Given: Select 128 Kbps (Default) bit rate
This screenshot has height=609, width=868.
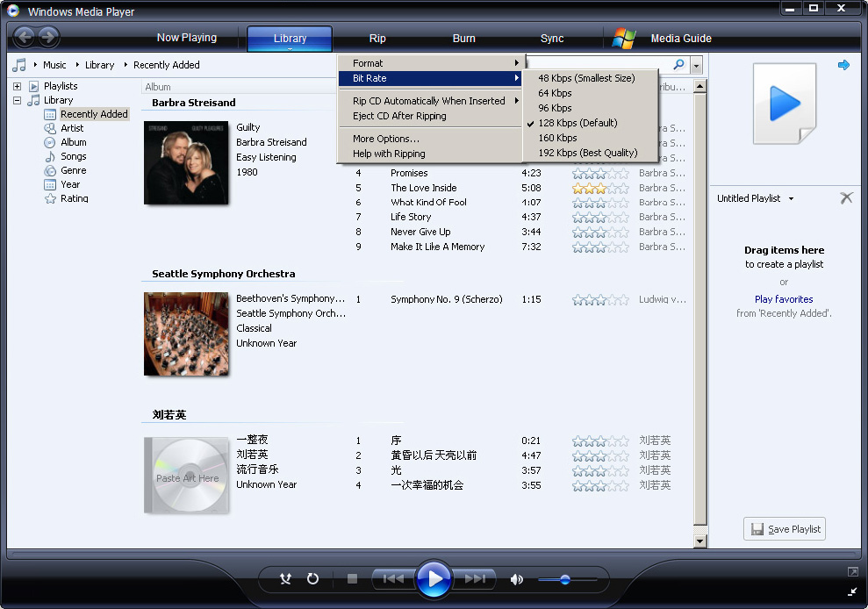Looking at the screenshot, I should point(590,123).
